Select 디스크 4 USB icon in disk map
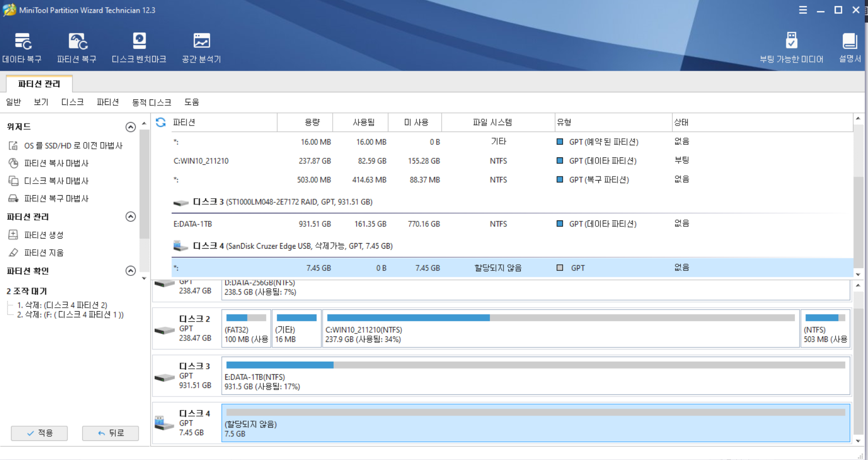Image resolution: width=868 pixels, height=460 pixels. pos(164,423)
